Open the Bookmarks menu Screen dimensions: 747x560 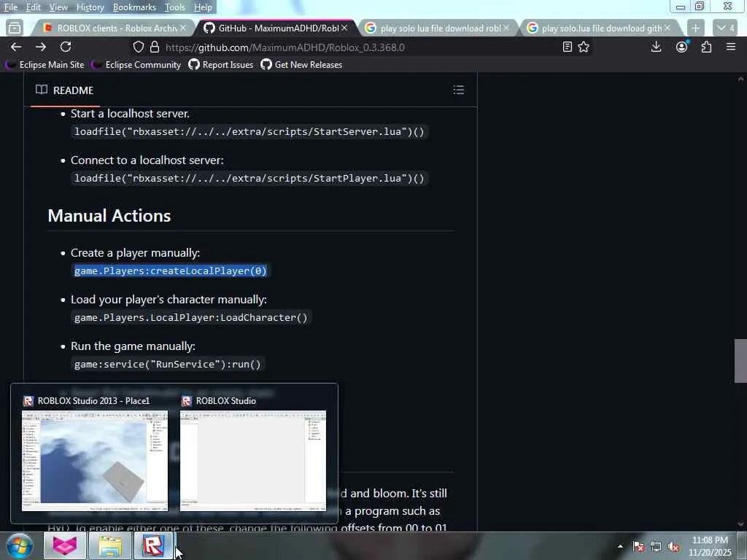[134, 7]
